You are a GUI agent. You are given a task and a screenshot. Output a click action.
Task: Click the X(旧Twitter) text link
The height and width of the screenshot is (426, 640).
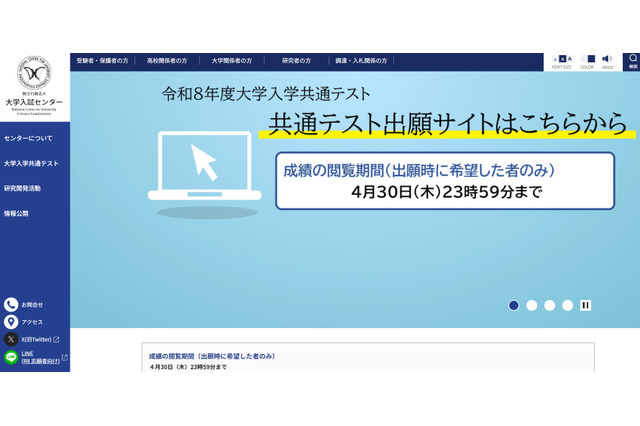(x=36, y=339)
